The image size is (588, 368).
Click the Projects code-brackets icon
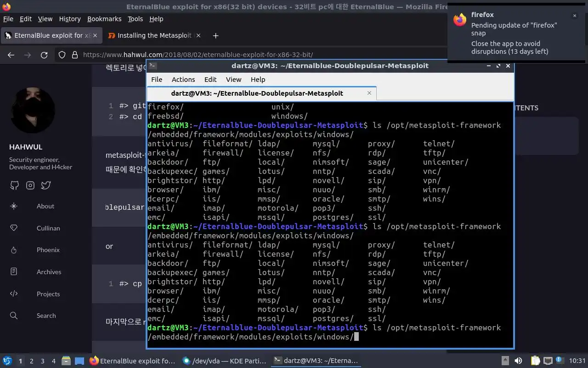tap(14, 294)
